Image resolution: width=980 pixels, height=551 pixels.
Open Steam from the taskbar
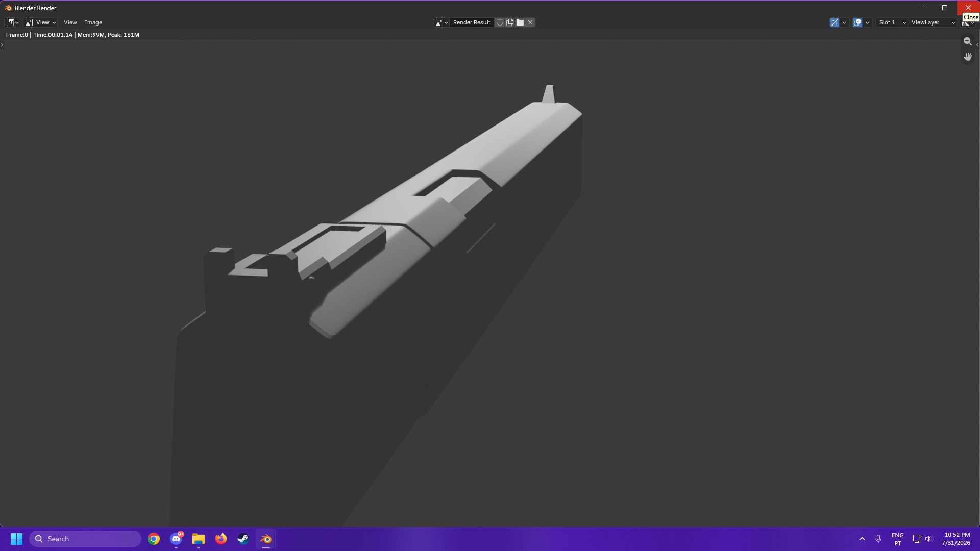point(243,539)
